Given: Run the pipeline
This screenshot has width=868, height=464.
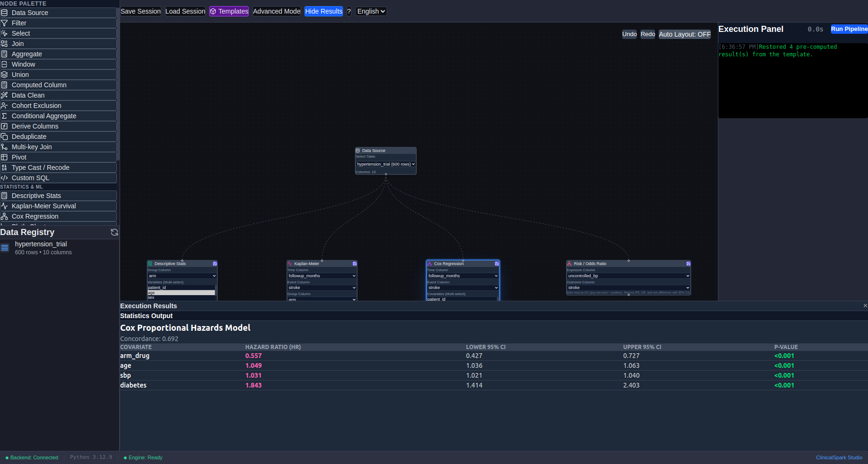Looking at the screenshot, I should (849, 29).
